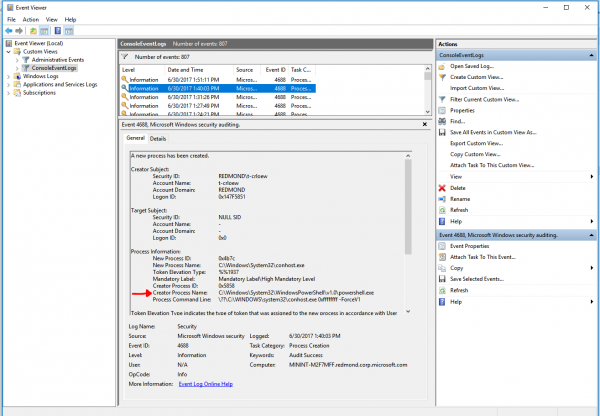600x416 pixels.
Task: Click the Rename icon in Actions
Action: coord(442,199)
